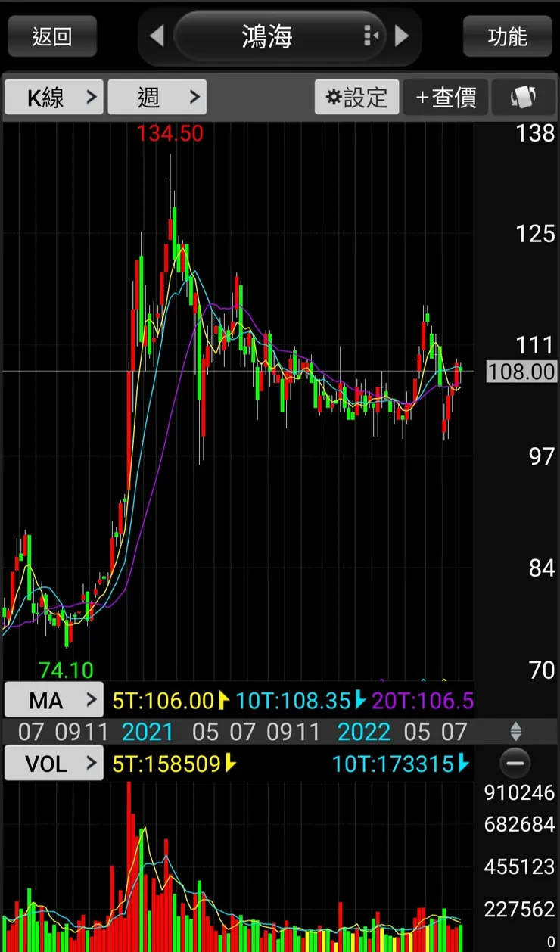Tap the 97 price axis label
The height and width of the screenshot is (952, 560).
(542, 456)
